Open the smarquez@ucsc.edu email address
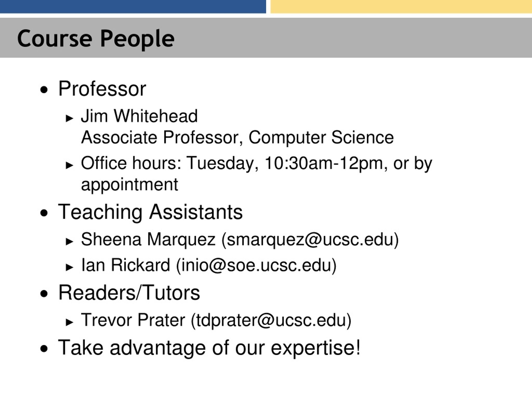Screen dimensions: 532x399 pos(310,240)
